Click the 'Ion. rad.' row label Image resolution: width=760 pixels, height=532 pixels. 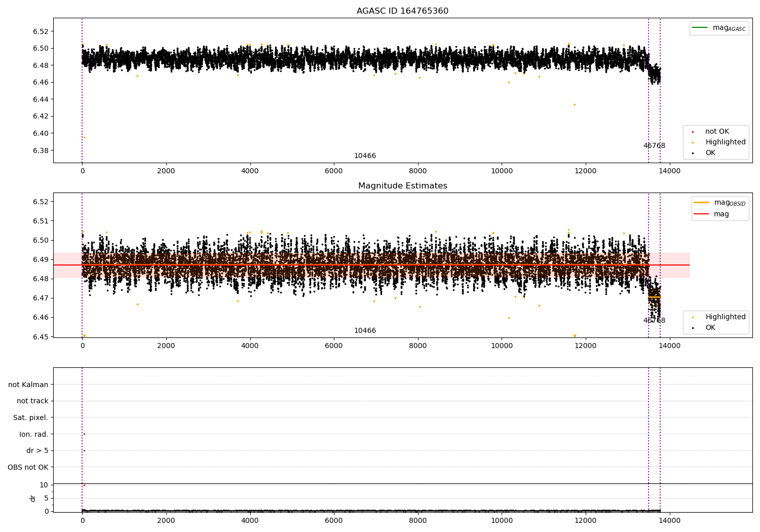(34, 434)
